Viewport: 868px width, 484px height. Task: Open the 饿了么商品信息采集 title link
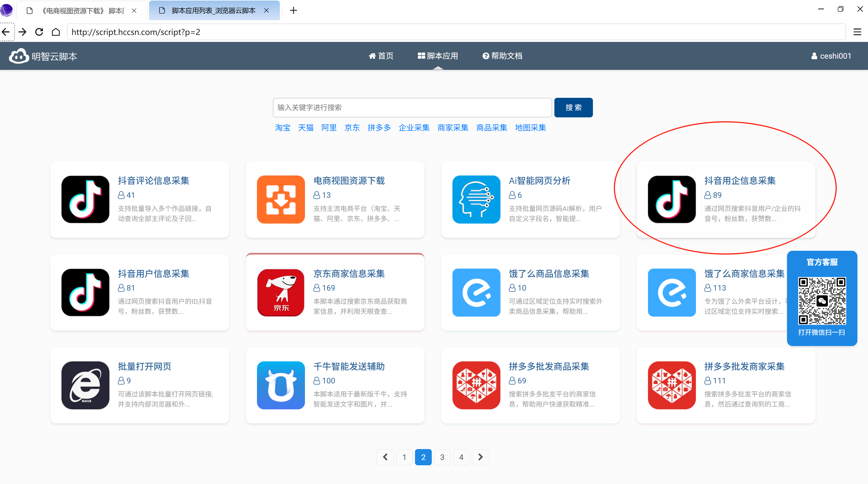click(549, 274)
